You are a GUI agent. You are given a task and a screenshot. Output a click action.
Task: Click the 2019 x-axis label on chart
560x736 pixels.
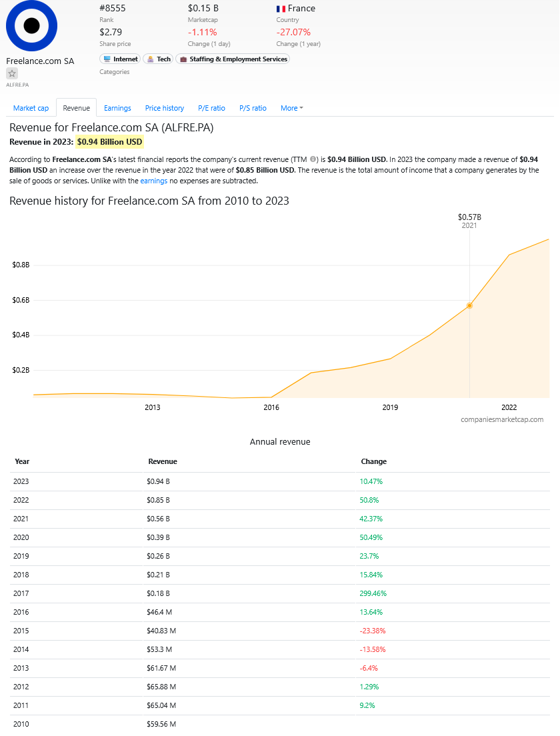point(390,407)
